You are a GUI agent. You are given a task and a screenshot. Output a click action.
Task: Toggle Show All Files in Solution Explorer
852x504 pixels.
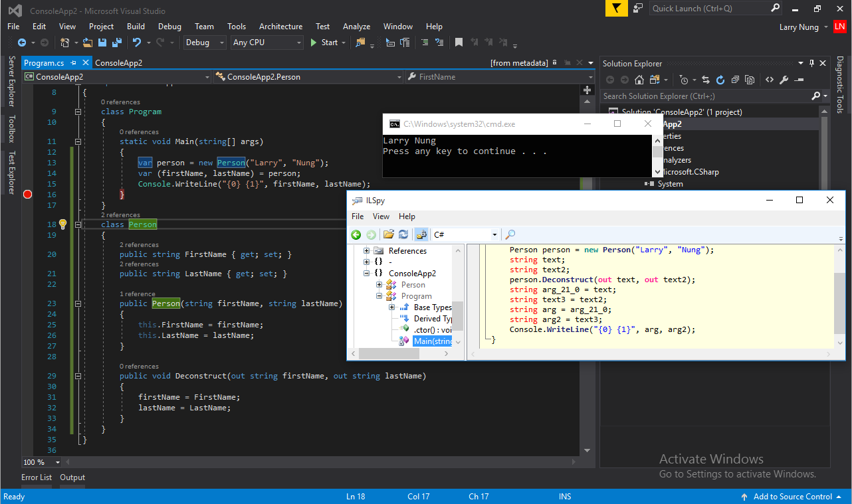click(x=750, y=80)
